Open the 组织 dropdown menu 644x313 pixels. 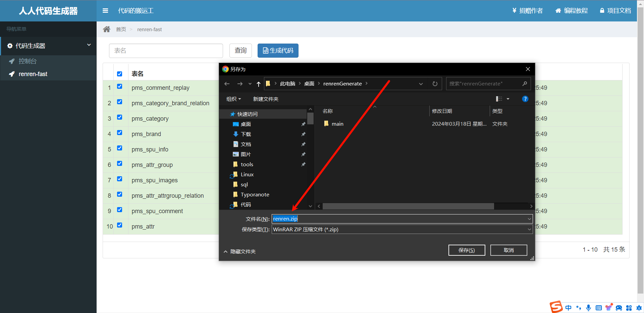pyautogui.click(x=233, y=99)
